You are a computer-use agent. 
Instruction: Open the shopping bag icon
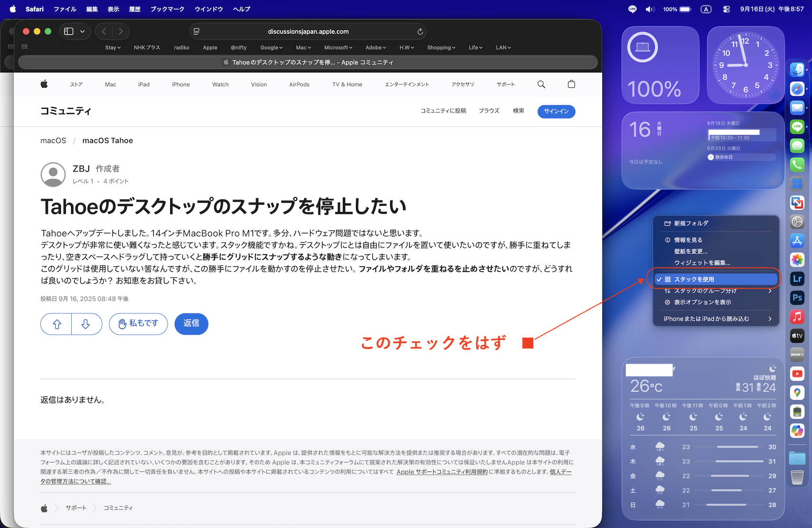pyautogui.click(x=571, y=84)
